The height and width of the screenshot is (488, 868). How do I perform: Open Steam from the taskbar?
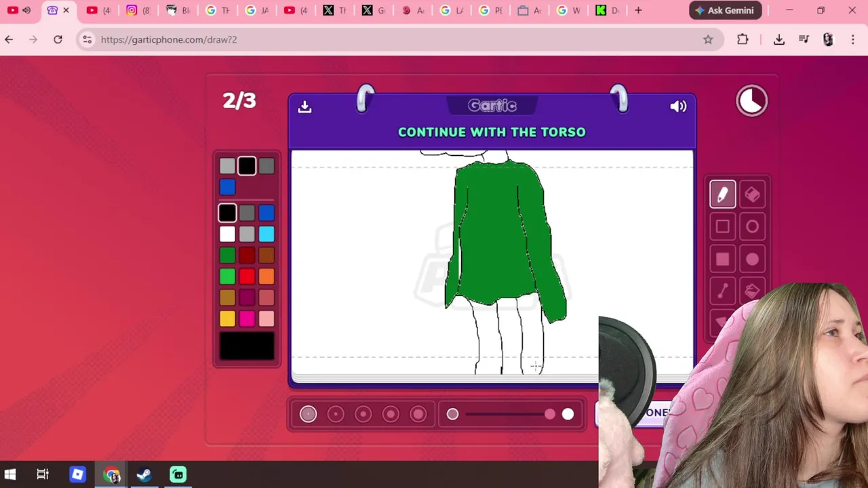tap(144, 474)
